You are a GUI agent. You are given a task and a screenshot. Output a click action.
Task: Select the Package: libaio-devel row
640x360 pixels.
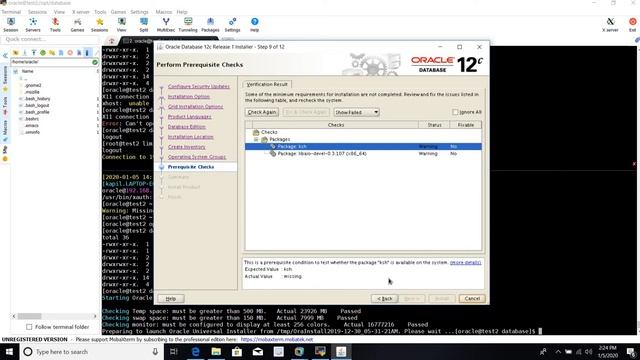(x=363, y=154)
